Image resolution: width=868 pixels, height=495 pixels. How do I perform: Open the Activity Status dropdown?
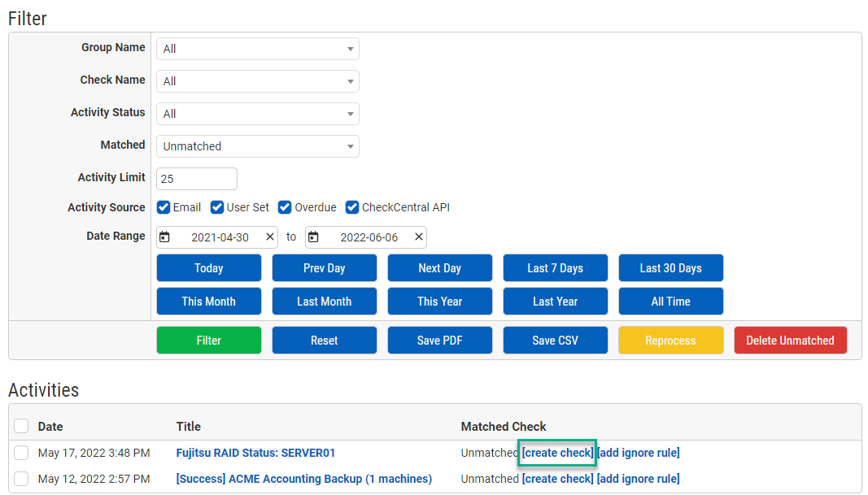257,114
